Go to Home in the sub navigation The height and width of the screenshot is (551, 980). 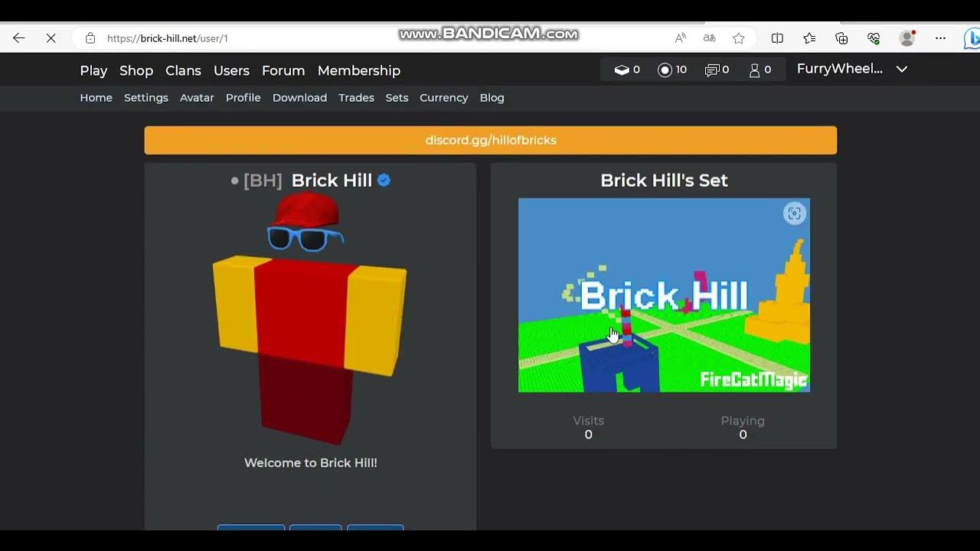point(96,98)
